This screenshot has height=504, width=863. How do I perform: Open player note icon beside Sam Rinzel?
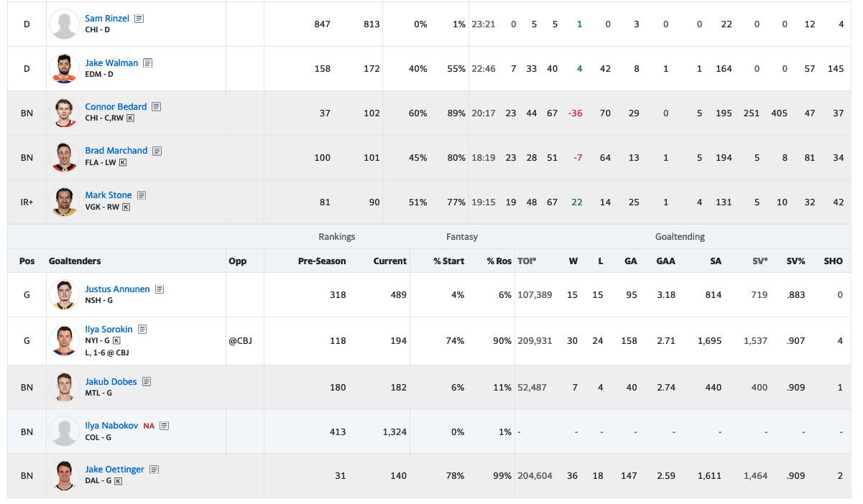pos(139,19)
